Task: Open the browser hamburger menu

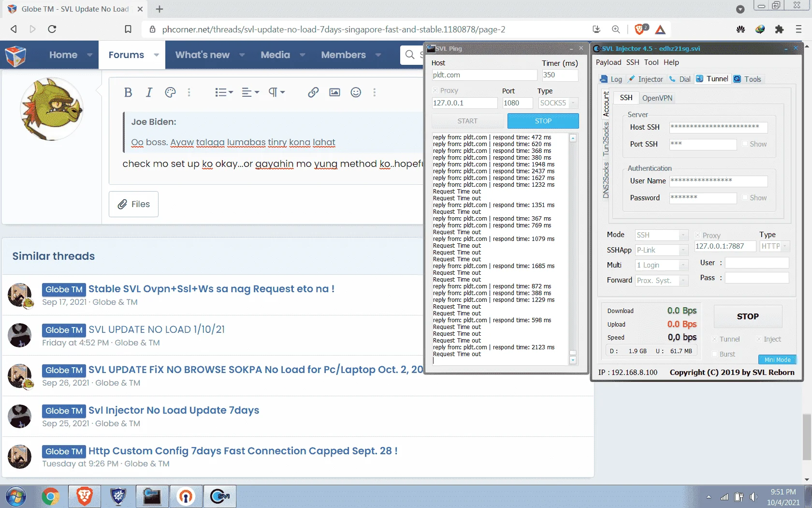Action: tap(798, 29)
